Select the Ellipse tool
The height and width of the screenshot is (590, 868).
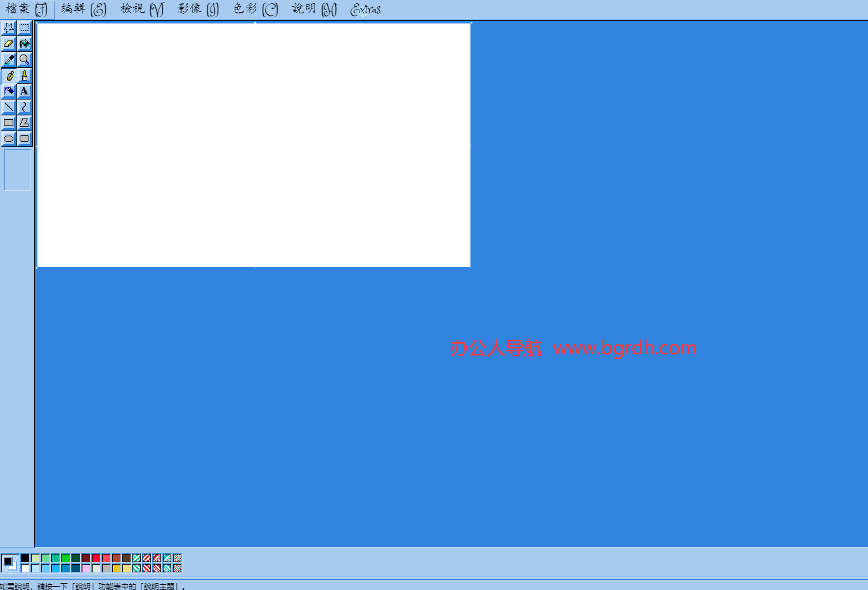coord(9,139)
